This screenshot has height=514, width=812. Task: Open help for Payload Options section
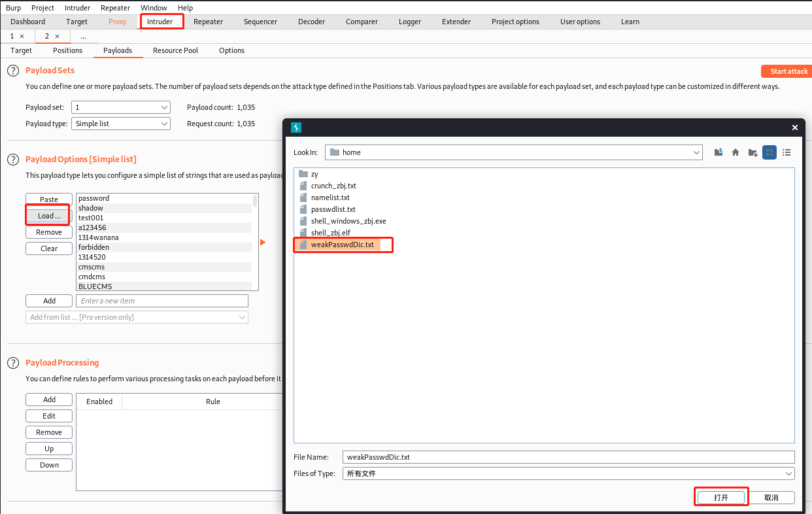(x=13, y=160)
